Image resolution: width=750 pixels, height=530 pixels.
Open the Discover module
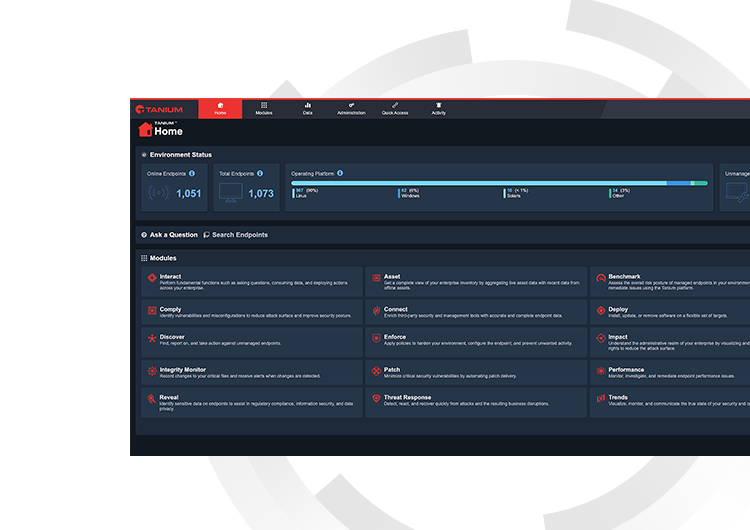252,342
